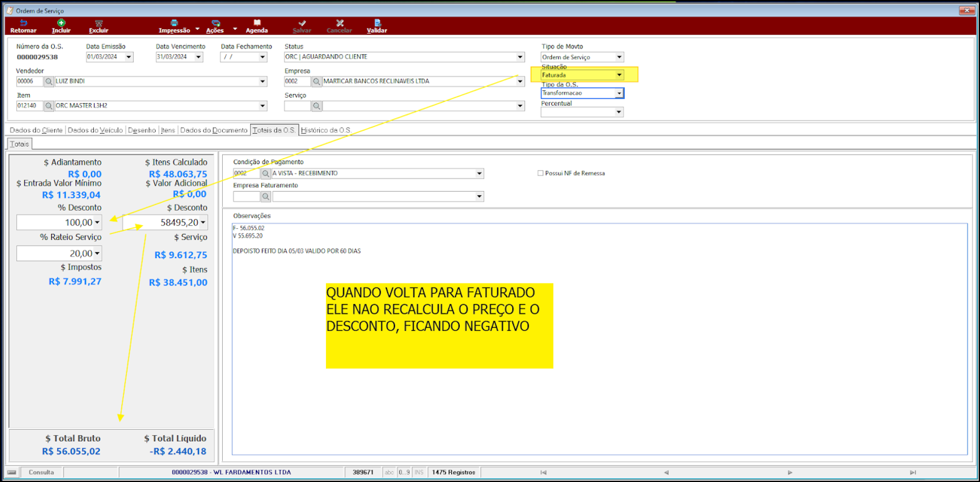This screenshot has height=482, width=980.
Task: Click the Excluir toolbar icon
Action: tap(98, 23)
